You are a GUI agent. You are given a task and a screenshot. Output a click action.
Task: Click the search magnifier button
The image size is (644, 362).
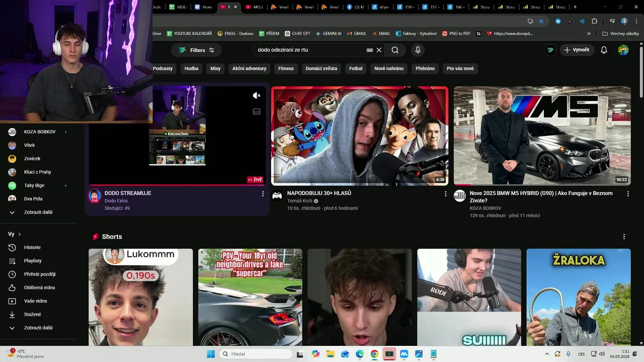[395, 50]
